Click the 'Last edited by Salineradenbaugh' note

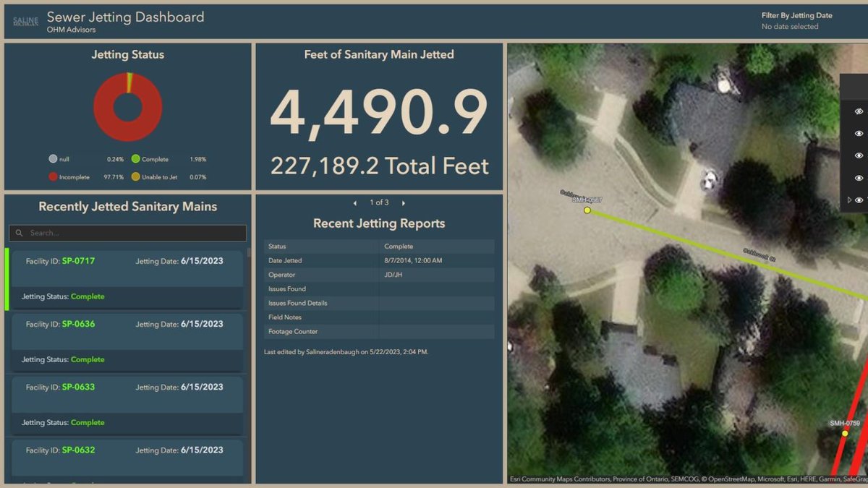click(346, 352)
